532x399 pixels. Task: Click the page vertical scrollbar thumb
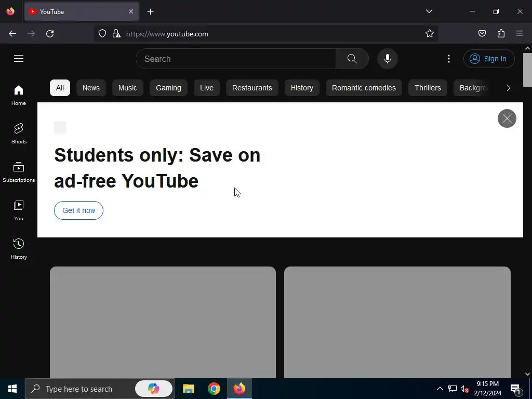527,70
